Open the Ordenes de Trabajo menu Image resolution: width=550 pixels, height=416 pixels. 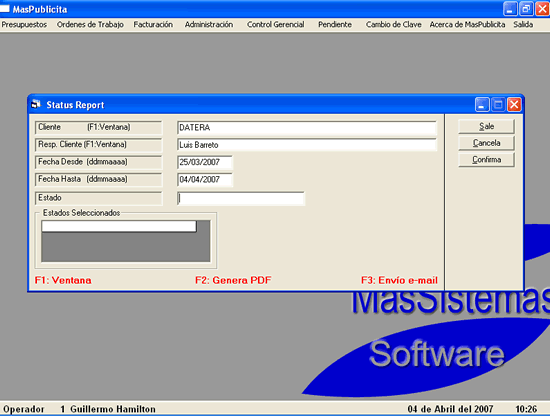pyautogui.click(x=90, y=25)
